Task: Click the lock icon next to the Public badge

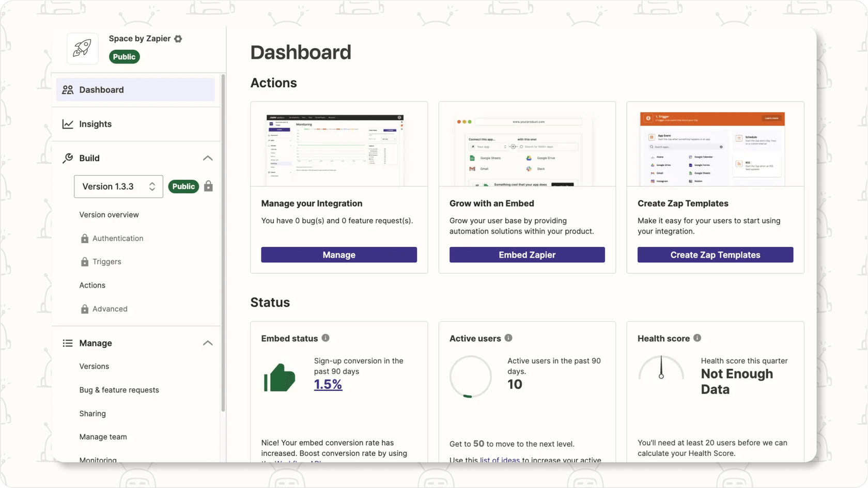Action: (x=208, y=186)
